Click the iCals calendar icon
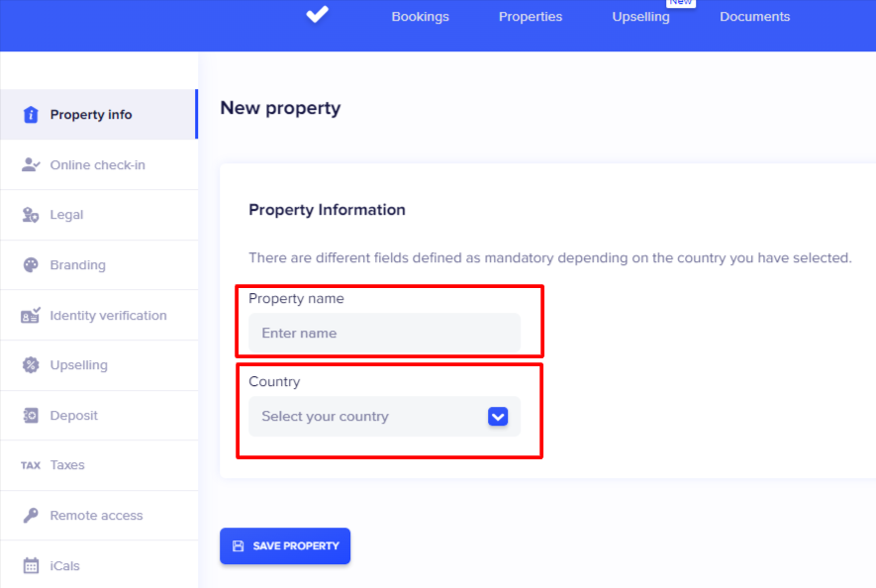Image resolution: width=876 pixels, height=588 pixels. point(31,566)
